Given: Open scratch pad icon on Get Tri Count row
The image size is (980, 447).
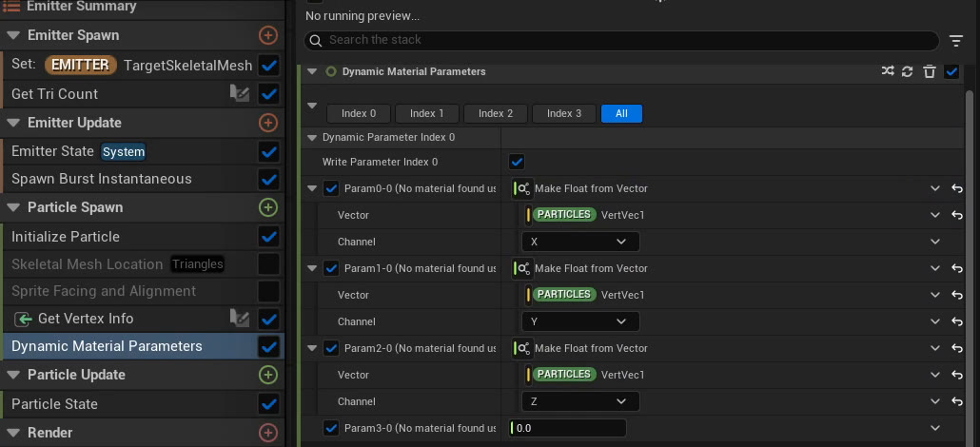Looking at the screenshot, I should point(240,94).
